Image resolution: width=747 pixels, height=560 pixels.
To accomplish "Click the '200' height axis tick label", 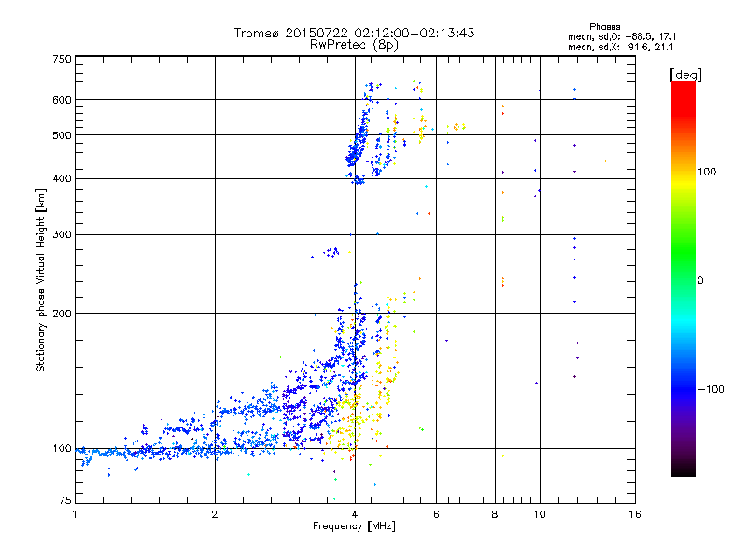I will coord(63,314).
